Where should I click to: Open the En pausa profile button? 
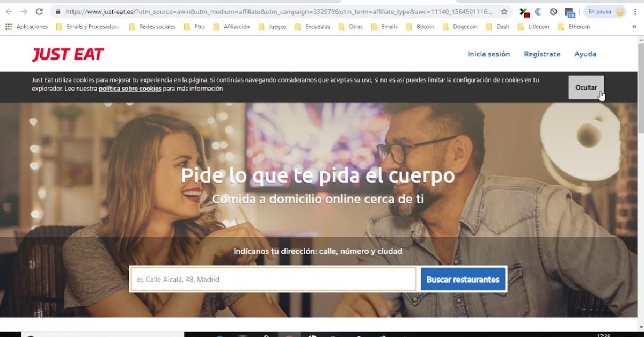605,11
